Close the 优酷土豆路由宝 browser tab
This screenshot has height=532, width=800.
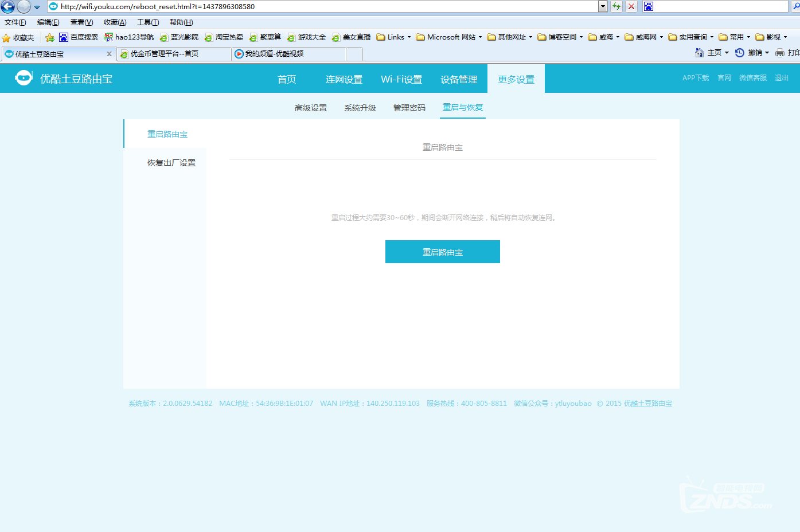coord(109,54)
